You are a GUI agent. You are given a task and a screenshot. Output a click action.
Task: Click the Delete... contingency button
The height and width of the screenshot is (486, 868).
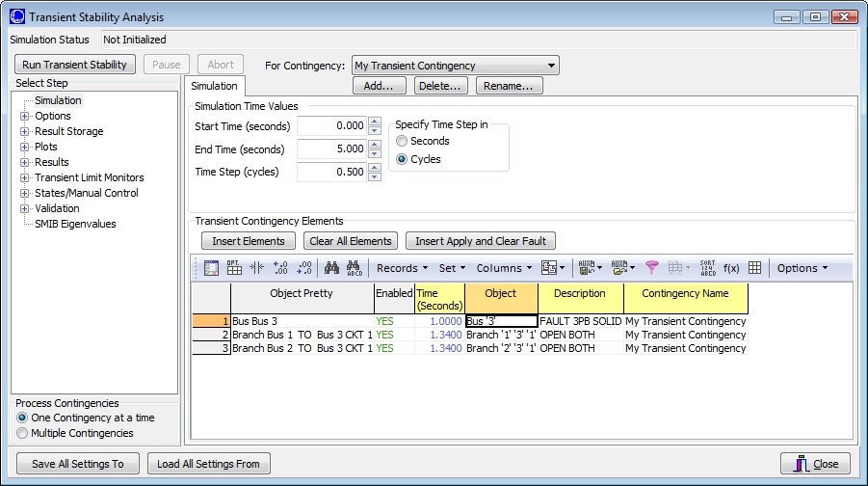point(440,86)
